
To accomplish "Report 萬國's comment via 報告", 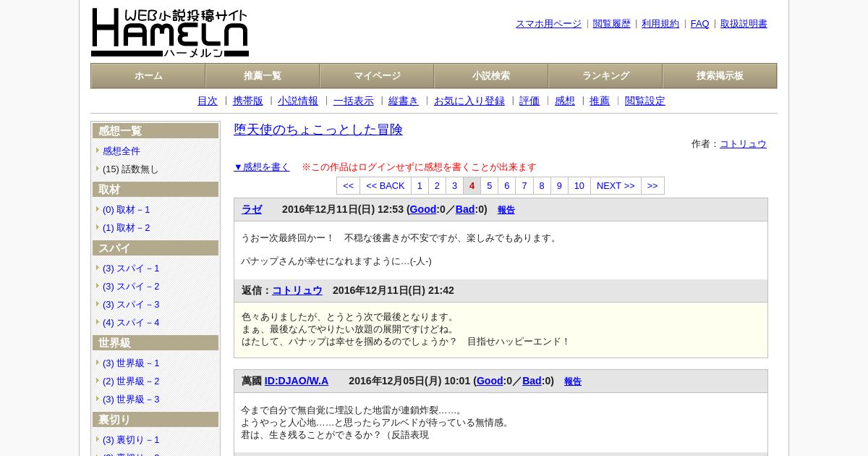I will (573, 381).
